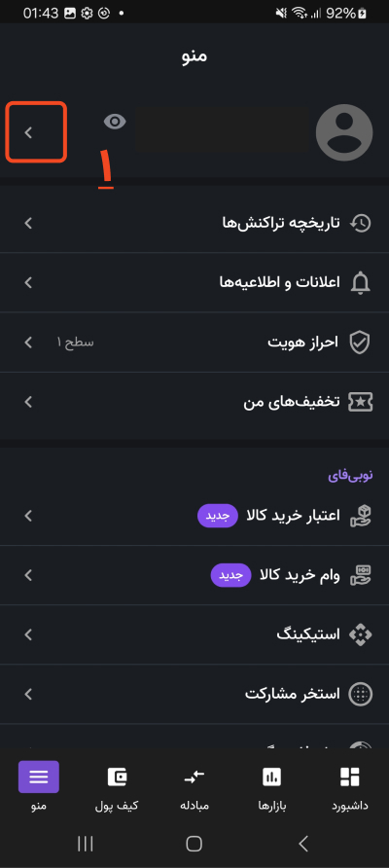389x868 pixels.
Task: Open the مبادله exchange tab
Action: point(194,788)
